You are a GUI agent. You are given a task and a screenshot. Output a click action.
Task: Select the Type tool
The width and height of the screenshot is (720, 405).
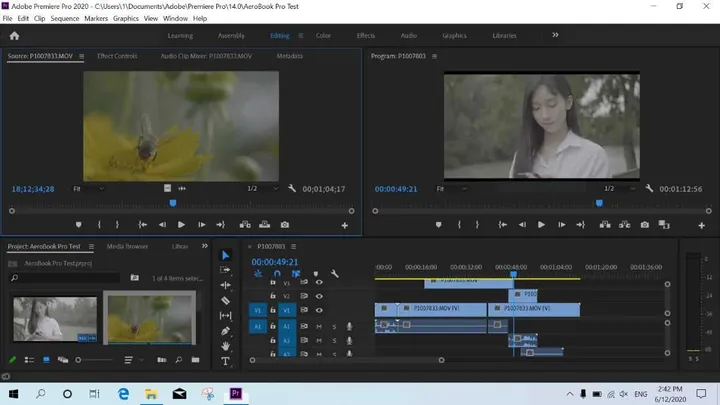(x=225, y=361)
